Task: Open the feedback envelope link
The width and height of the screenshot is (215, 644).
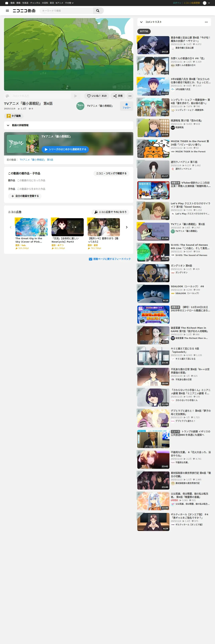Action: click(x=110, y=259)
